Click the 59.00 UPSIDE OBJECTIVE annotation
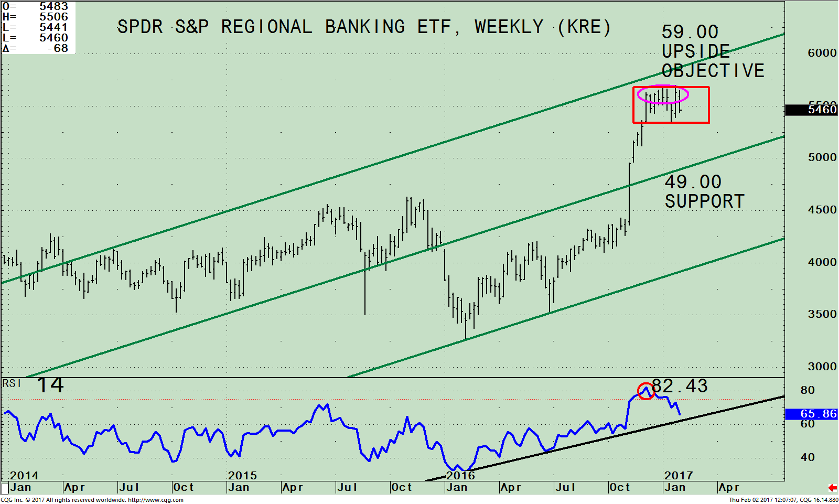Screen dimensions: 839x504 coord(713,51)
